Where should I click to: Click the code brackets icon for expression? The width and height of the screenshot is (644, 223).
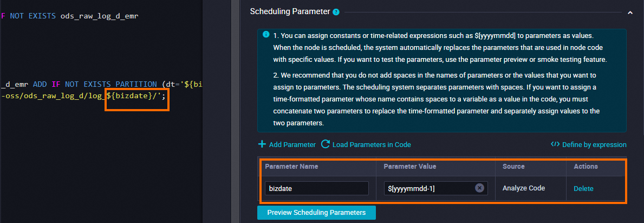tap(555, 144)
